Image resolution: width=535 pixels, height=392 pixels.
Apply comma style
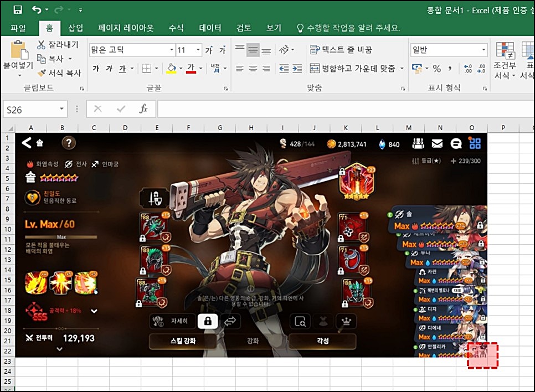click(450, 69)
